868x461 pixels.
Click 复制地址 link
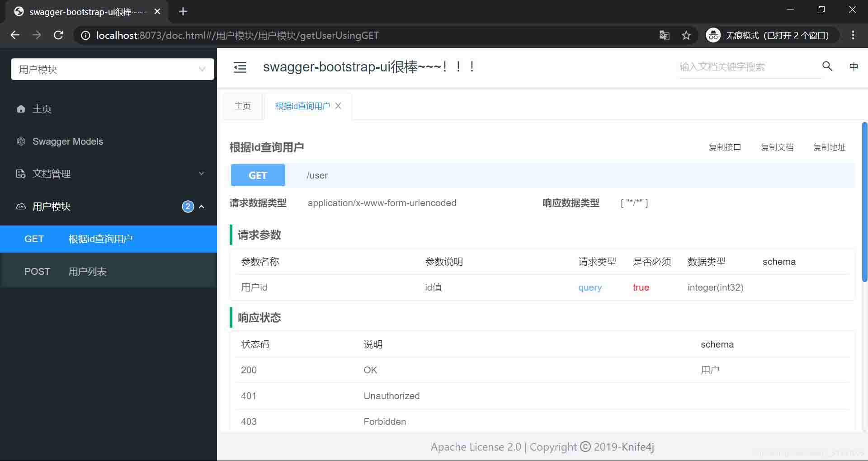829,147
